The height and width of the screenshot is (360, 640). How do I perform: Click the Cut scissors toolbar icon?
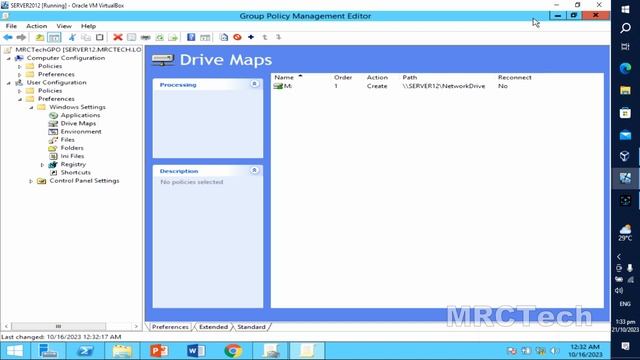[x=72, y=37]
